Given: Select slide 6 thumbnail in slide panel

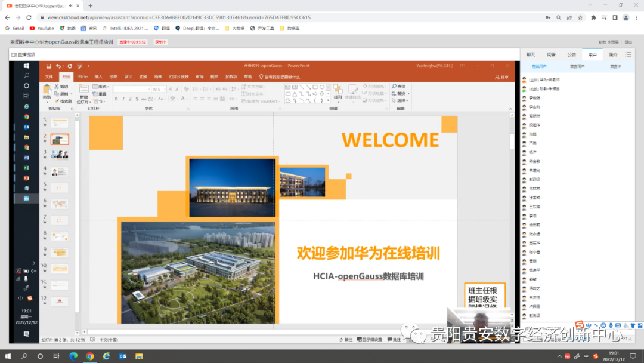Looking at the screenshot, I should (x=60, y=204).
